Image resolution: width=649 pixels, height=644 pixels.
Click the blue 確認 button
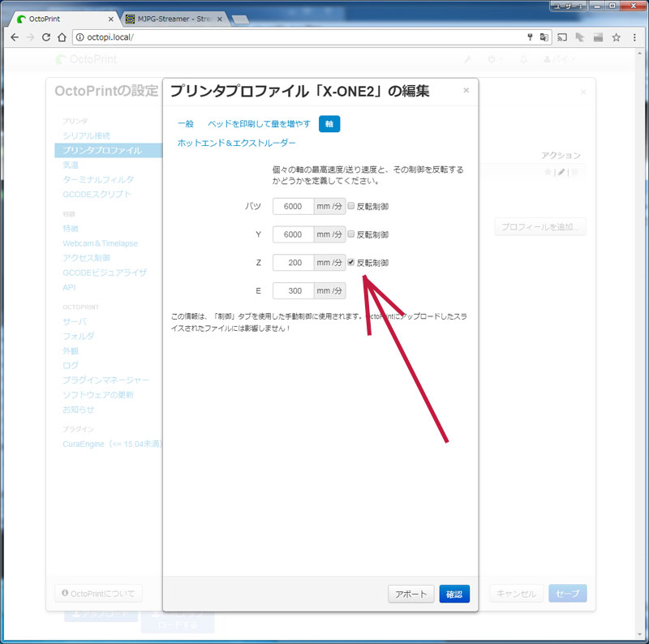(454, 594)
